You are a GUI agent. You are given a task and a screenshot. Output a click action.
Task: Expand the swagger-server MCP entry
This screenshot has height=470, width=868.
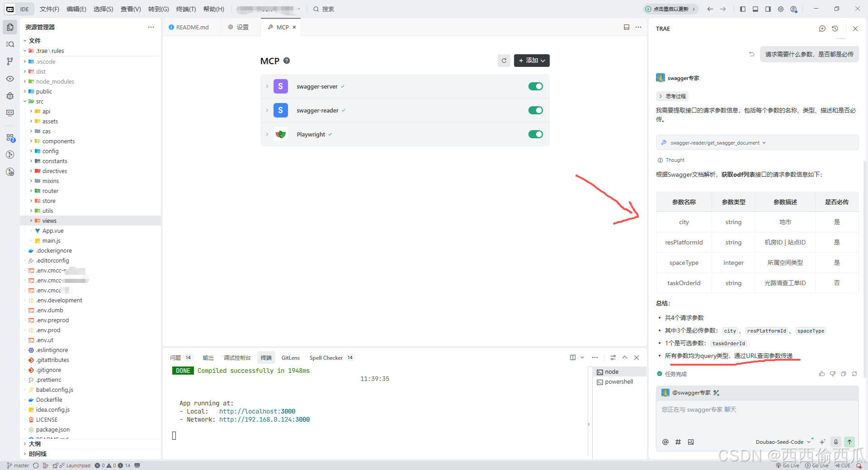[267, 86]
